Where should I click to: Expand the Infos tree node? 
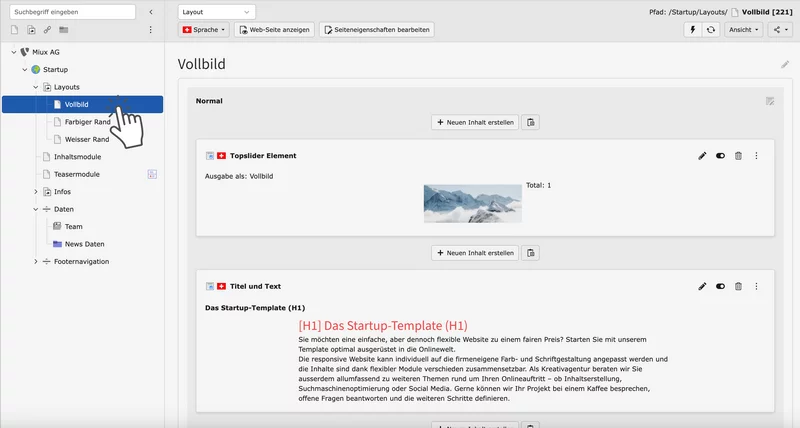pos(36,192)
